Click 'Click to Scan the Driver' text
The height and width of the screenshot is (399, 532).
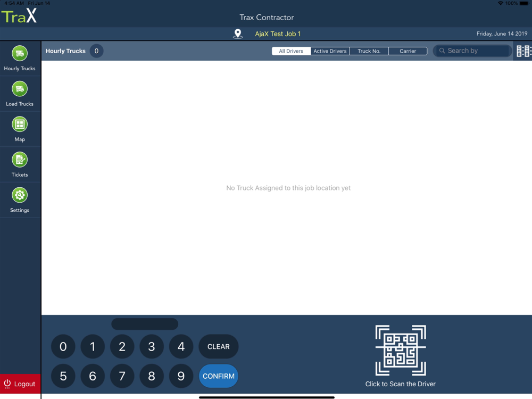401,384
